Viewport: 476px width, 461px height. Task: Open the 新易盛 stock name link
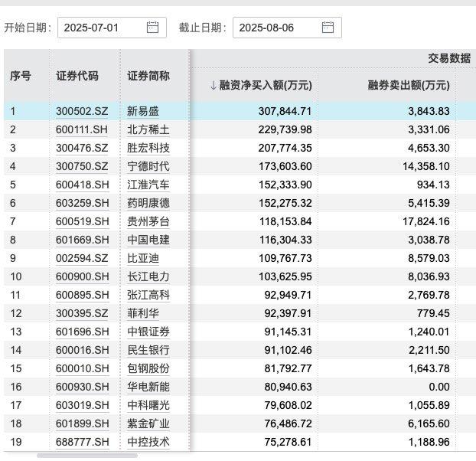[143, 111]
